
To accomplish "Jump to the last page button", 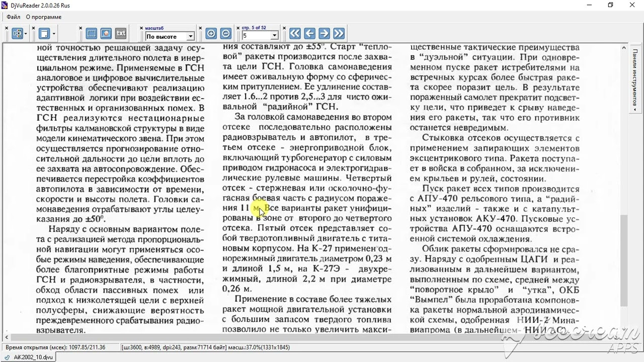I will click(339, 34).
